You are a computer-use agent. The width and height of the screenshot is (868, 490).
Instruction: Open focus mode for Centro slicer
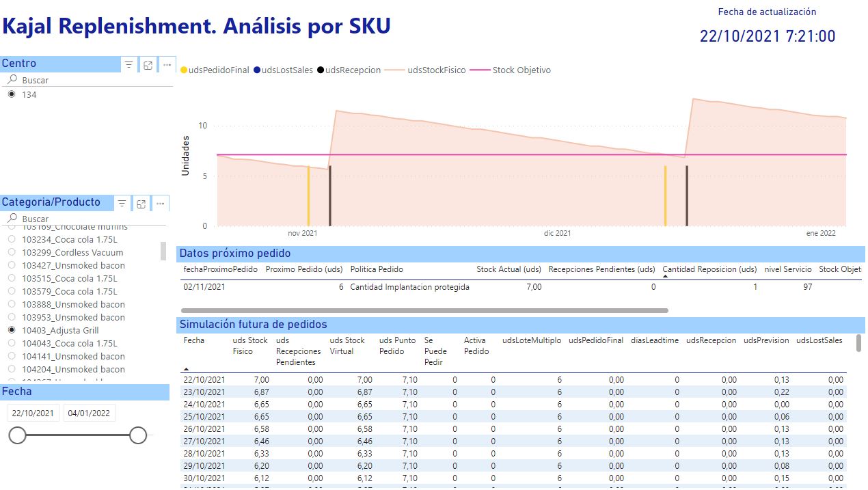coord(148,65)
